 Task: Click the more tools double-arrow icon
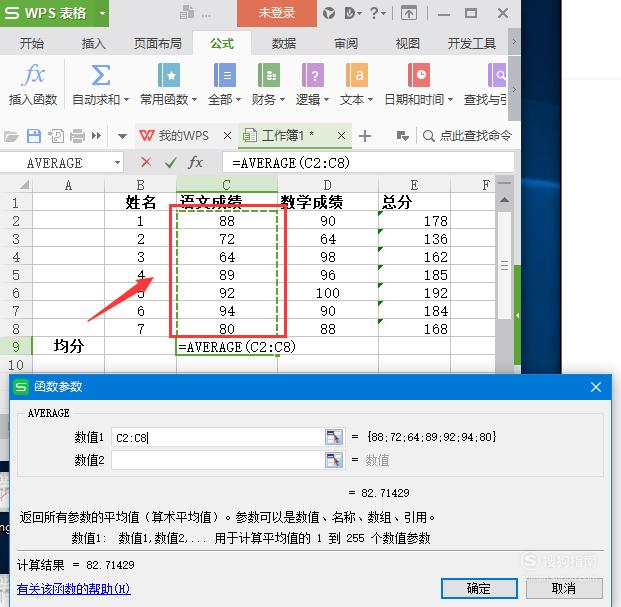point(96,136)
